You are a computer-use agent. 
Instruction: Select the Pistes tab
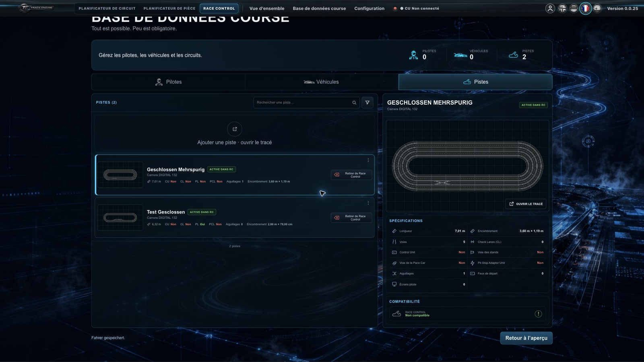[x=475, y=82]
